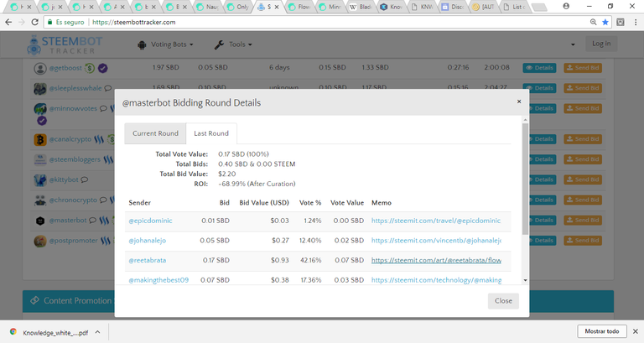
Task: Click Send Bid for @chronocrypto
Action: click(x=583, y=200)
